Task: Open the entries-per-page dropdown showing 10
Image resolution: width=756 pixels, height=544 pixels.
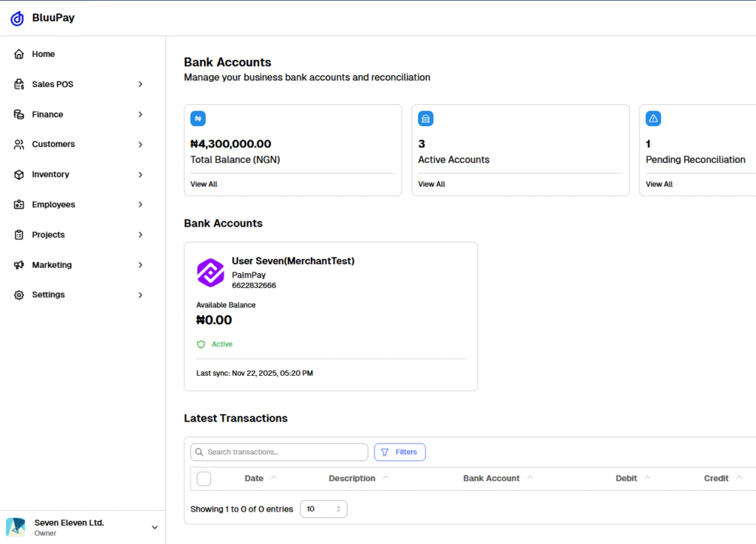Action: (x=323, y=509)
